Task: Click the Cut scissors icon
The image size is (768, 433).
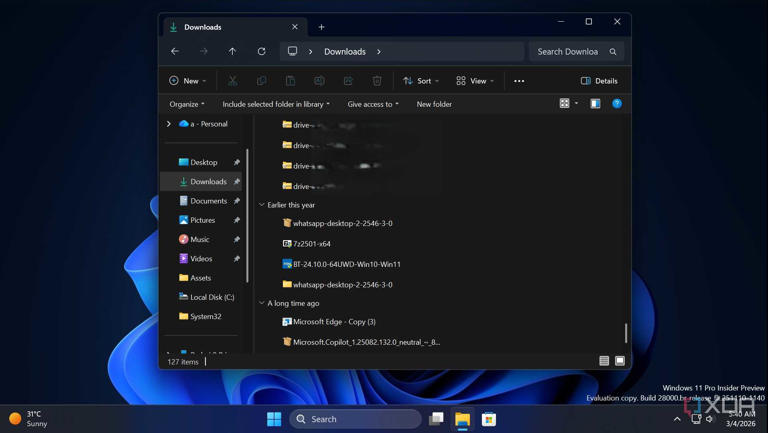Action: (x=233, y=81)
